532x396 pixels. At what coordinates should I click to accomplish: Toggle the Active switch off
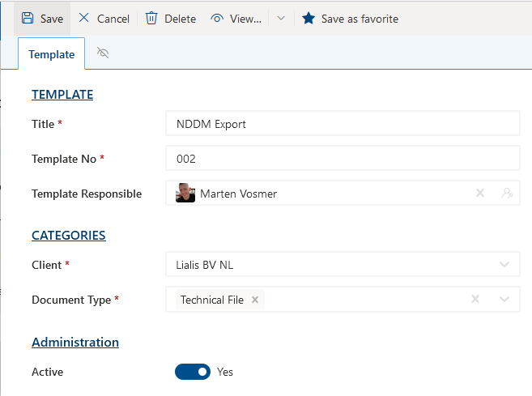193,372
